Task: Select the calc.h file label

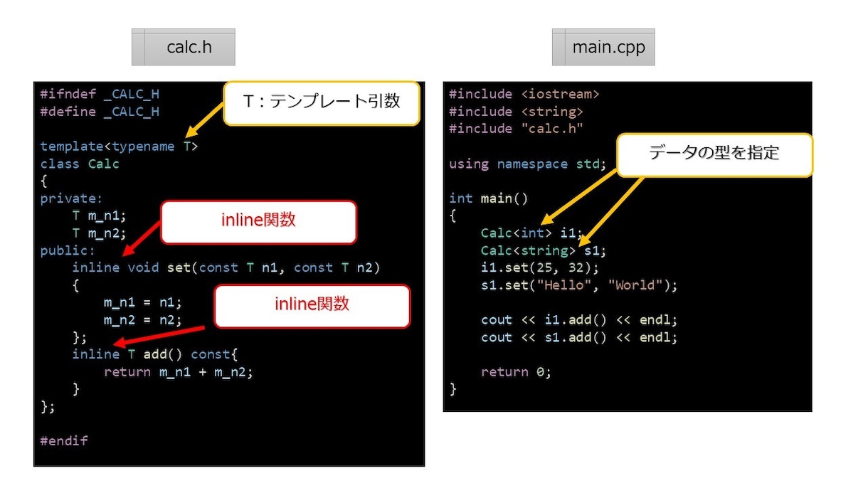Action: tap(184, 48)
